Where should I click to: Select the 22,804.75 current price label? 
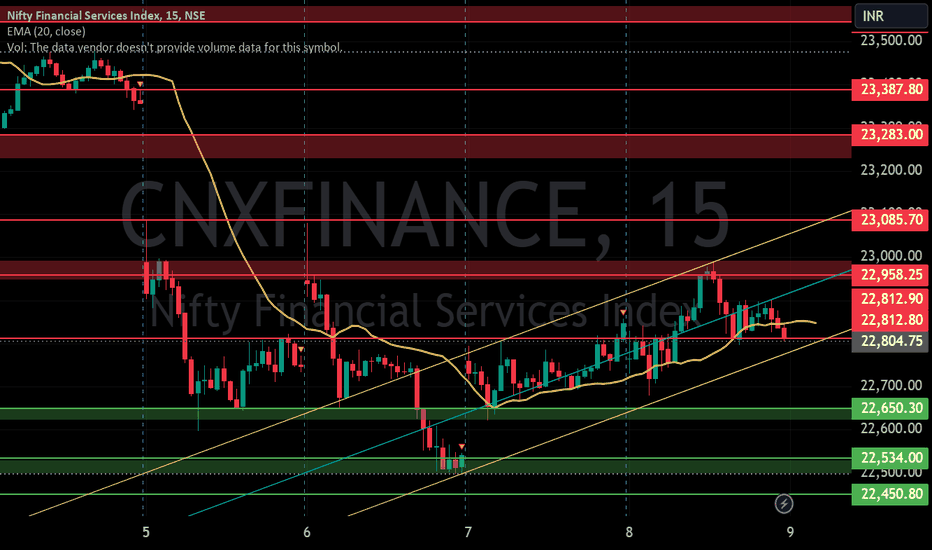pyautogui.click(x=890, y=341)
